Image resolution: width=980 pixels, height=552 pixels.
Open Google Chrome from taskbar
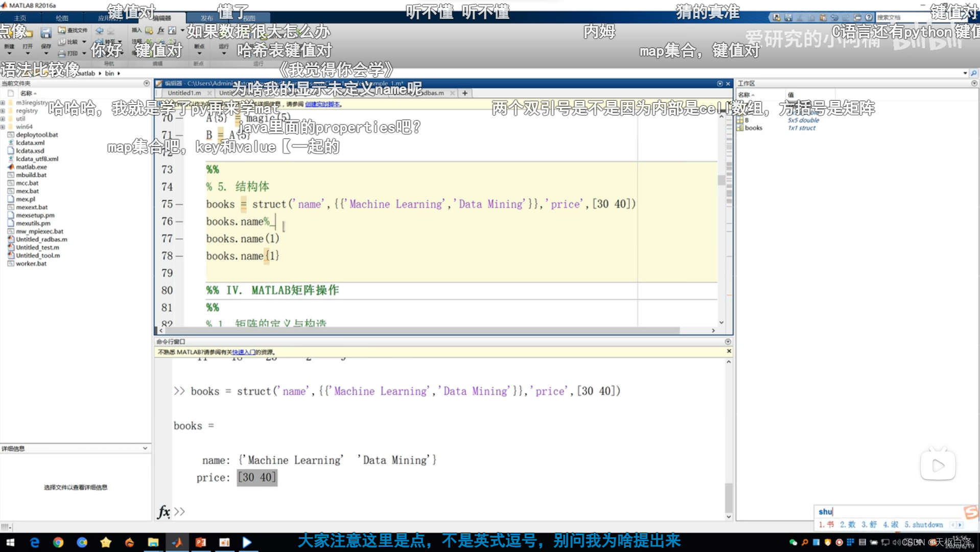tap(58, 542)
